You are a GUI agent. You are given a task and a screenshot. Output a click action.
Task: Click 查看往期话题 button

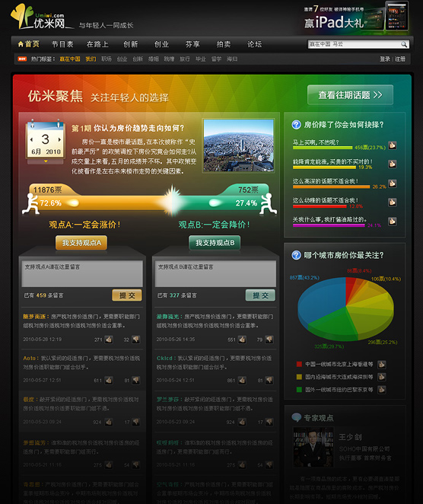pos(350,95)
